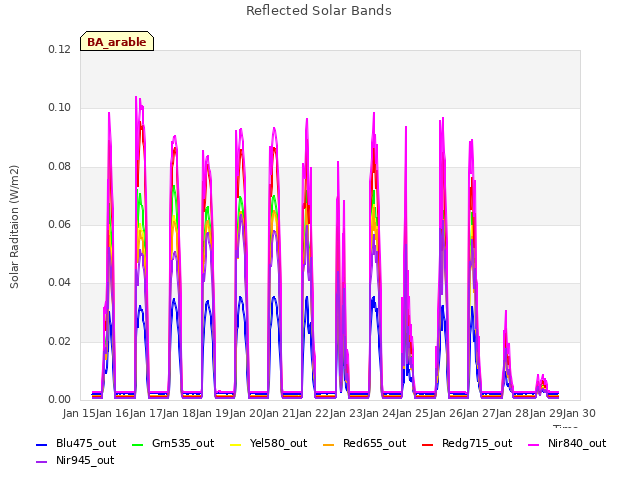Screen dimensions: 640x480
Task: Toggle the Blu475_out legend entry
Action: tap(76, 444)
